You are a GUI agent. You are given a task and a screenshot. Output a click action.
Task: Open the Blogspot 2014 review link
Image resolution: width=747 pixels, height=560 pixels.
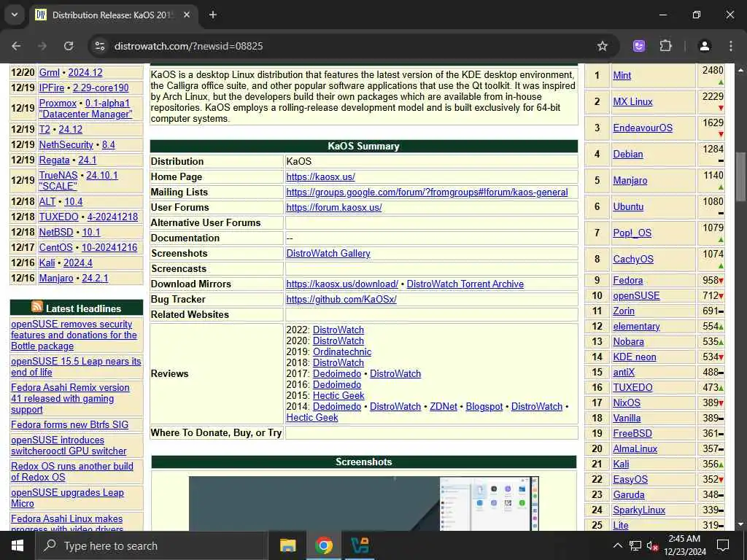(x=484, y=407)
